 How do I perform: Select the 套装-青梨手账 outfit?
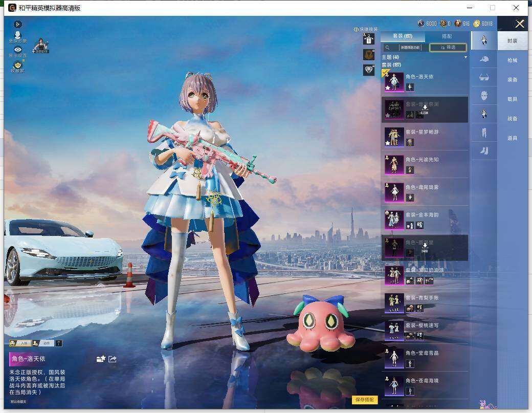[425, 303]
